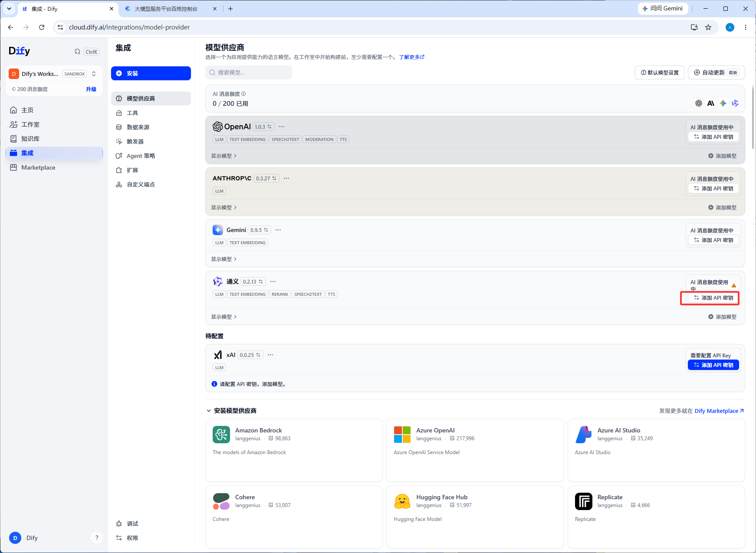The image size is (756, 553).
Task: Open the Agent 策略 section
Action: pos(151,156)
